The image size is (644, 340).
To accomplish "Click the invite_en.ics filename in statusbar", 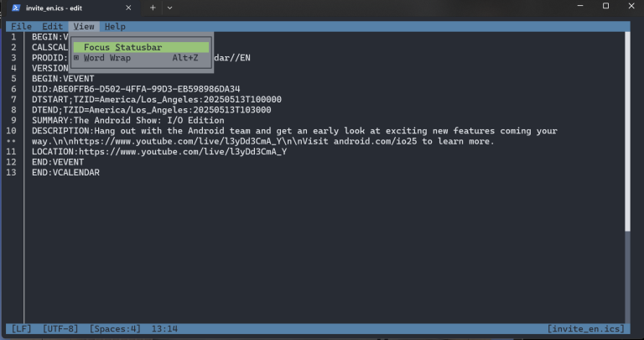I will (x=586, y=329).
